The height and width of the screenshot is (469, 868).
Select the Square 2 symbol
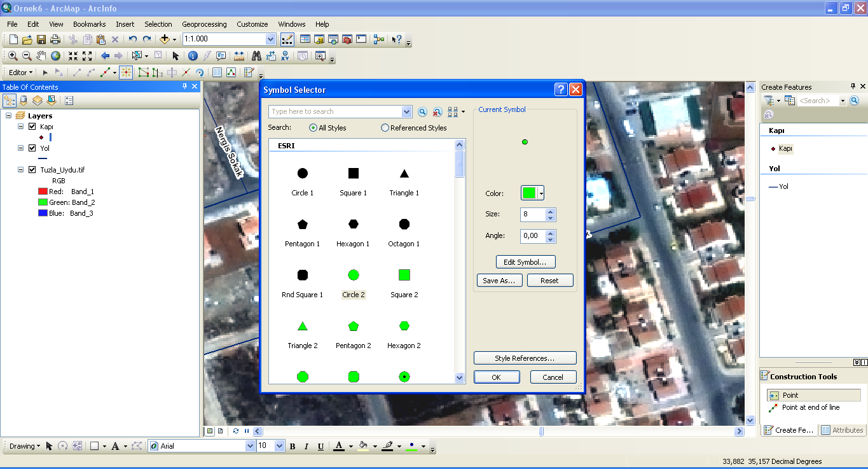(404, 282)
